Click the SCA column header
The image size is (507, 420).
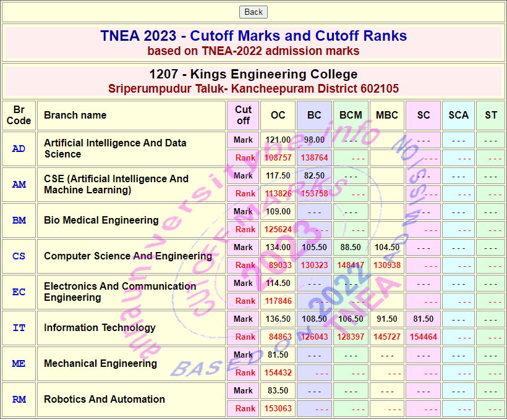coord(459,115)
